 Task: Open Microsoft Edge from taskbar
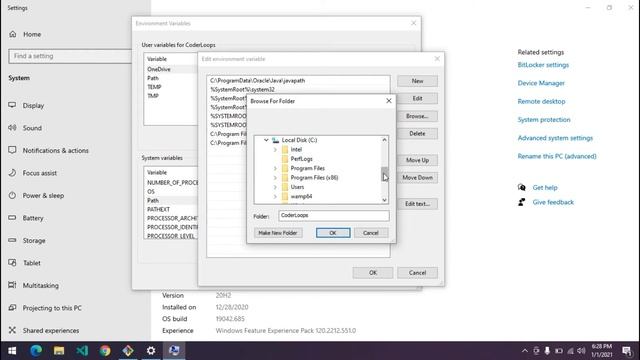[x=36, y=351]
